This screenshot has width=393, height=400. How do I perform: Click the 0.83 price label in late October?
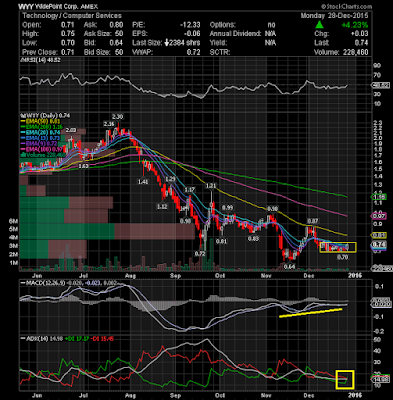(253, 238)
